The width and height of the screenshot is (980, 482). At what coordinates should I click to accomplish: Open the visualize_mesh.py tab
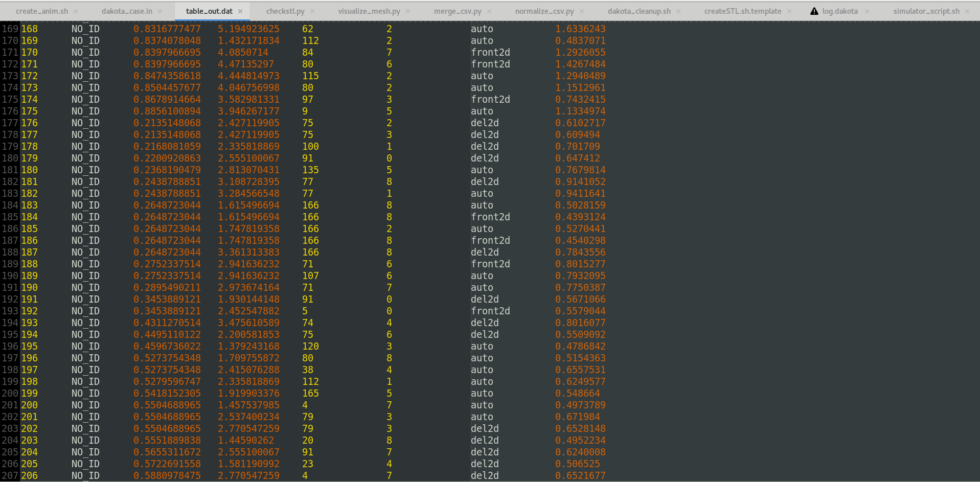pyautogui.click(x=369, y=11)
